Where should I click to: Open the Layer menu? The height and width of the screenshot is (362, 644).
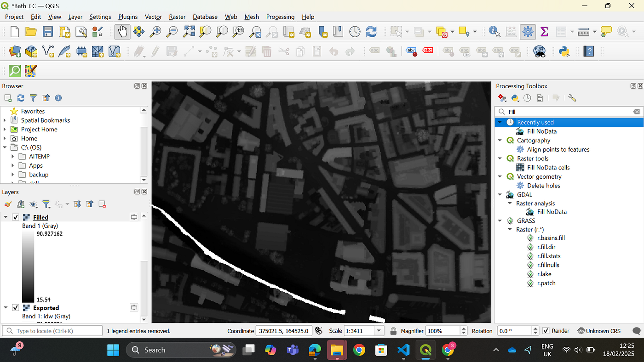(75, 17)
